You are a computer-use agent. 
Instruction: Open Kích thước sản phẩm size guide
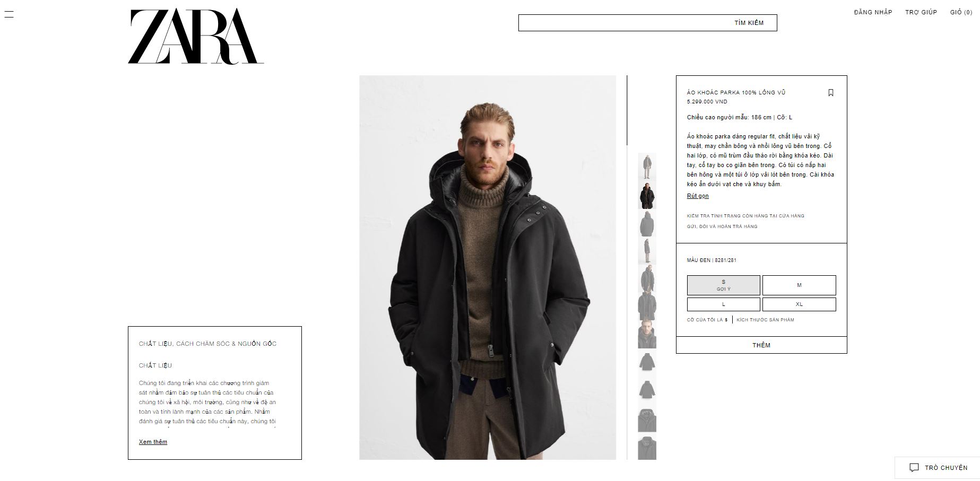[765, 320]
